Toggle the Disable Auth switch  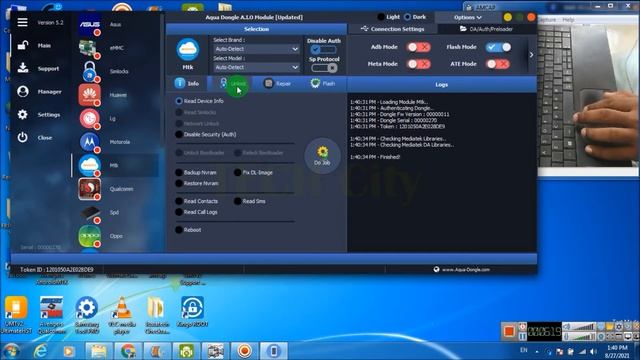click(324, 49)
